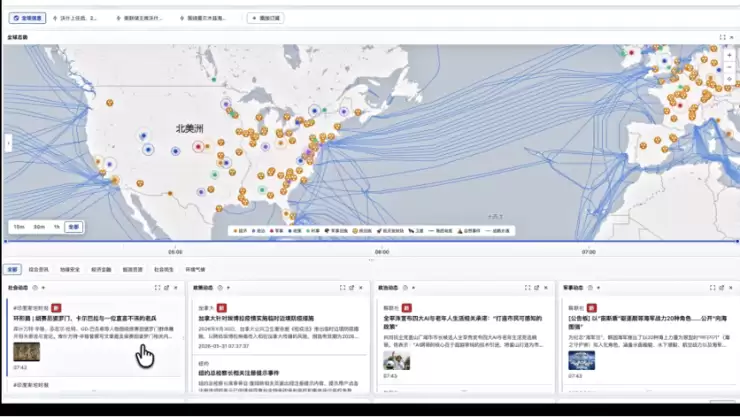
Task: Click the red event marker over the British Isles
Action: pyautogui.click(x=631, y=52)
